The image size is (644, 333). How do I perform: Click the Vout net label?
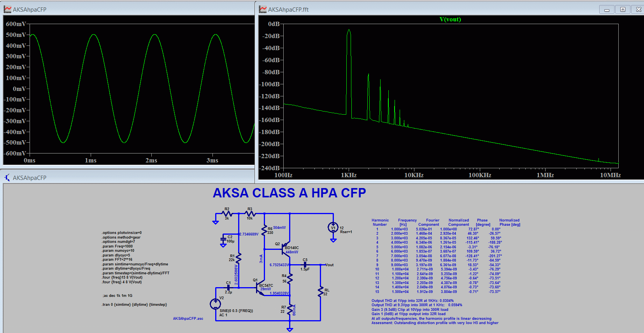click(x=330, y=265)
